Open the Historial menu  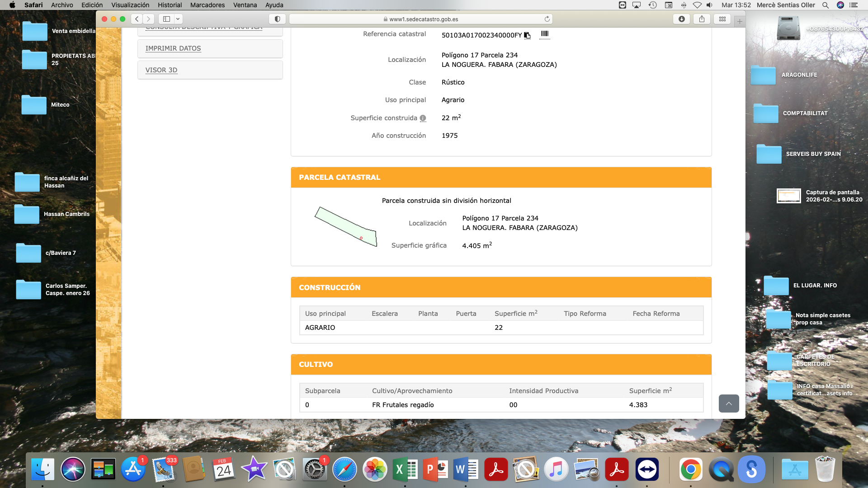tap(170, 5)
